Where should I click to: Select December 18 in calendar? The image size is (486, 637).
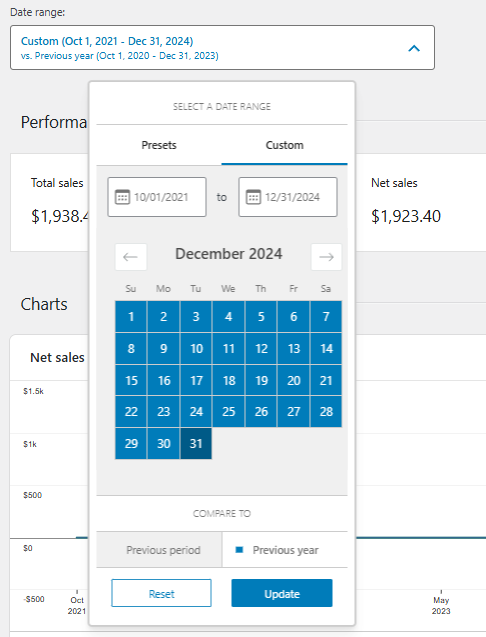(x=229, y=380)
